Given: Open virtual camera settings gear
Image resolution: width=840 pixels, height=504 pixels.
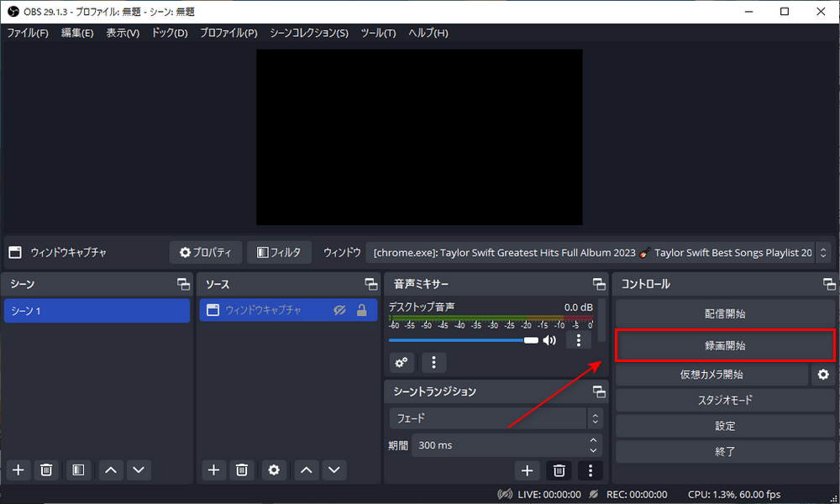Looking at the screenshot, I should 823,375.
